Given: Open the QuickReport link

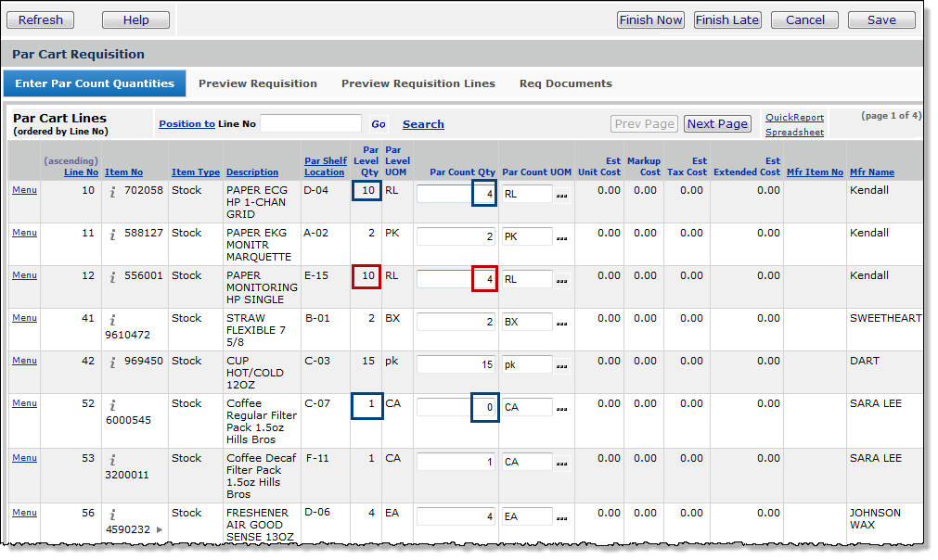Looking at the screenshot, I should click(794, 118).
